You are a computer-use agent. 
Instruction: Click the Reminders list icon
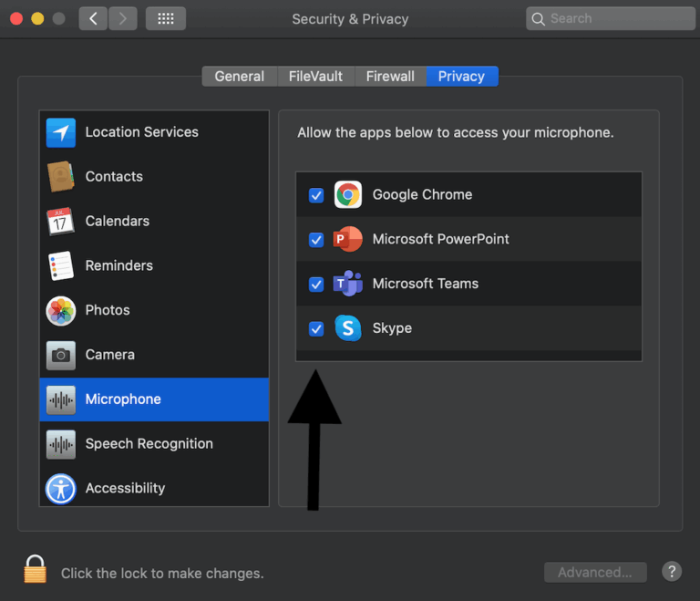pyautogui.click(x=61, y=265)
